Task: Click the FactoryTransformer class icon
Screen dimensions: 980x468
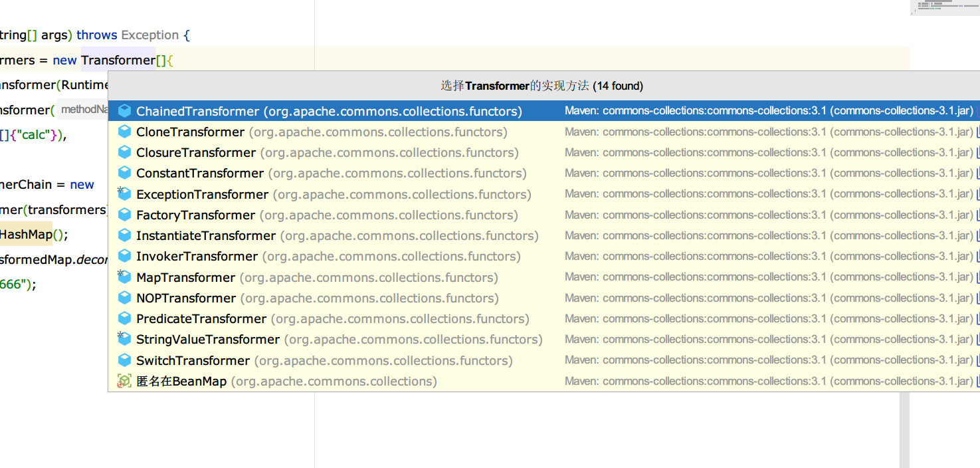Action: click(124, 215)
